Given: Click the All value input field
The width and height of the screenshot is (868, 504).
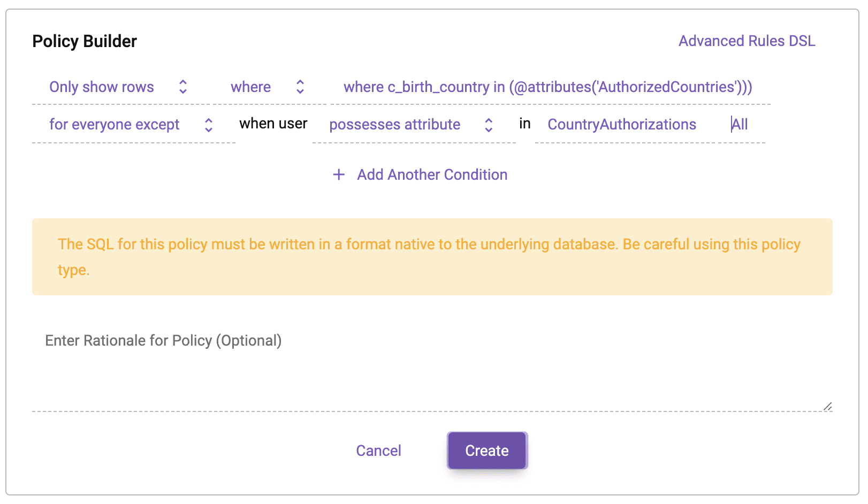Looking at the screenshot, I should pos(747,125).
